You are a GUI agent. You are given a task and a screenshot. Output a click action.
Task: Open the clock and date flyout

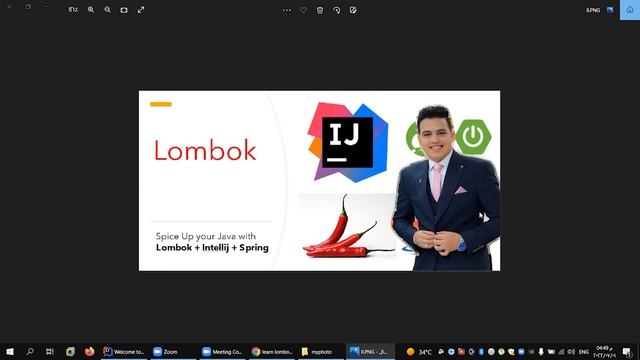(x=604, y=352)
